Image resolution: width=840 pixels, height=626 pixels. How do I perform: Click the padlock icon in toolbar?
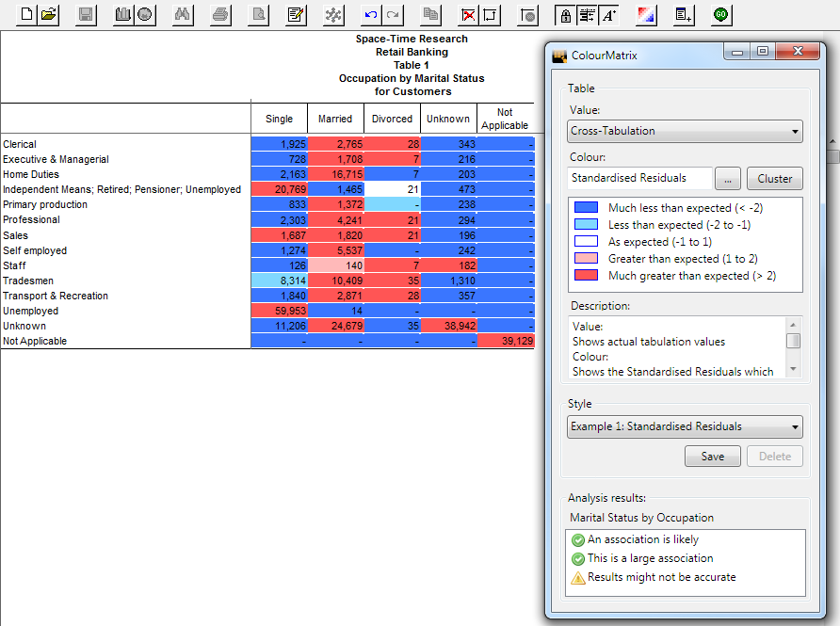tap(565, 15)
